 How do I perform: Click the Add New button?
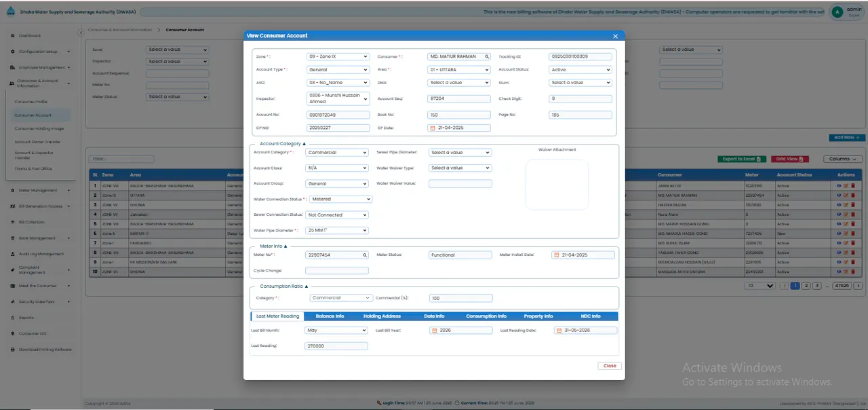846,138
